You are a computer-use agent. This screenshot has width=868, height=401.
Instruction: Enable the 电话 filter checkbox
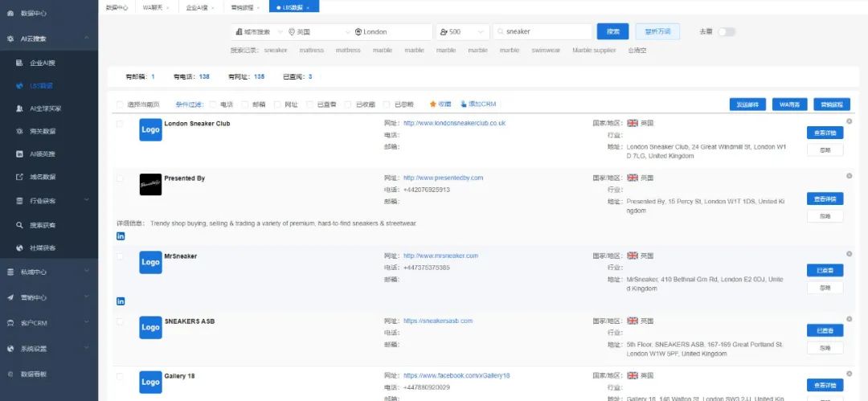pos(213,104)
